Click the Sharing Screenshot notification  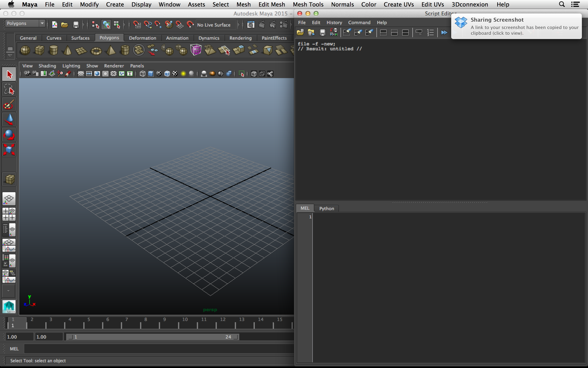(516, 26)
